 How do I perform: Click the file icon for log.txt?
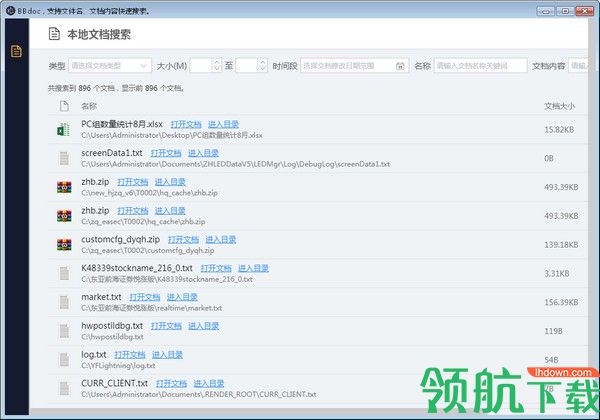coord(64,360)
